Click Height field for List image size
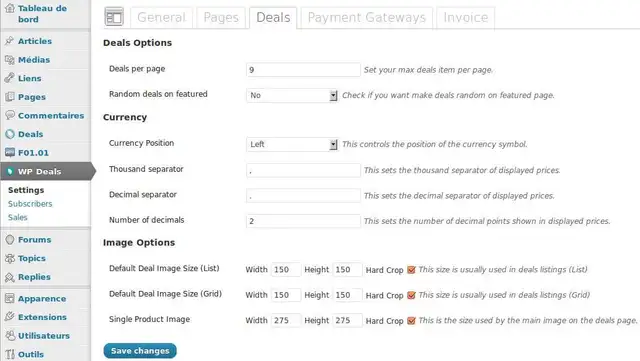Screen dimensions: 640x361 pos(347,270)
